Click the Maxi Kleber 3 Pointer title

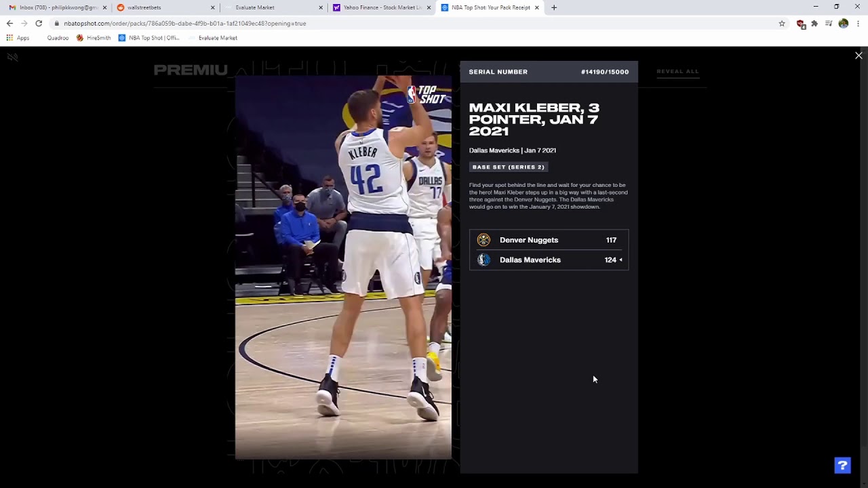pyautogui.click(x=534, y=119)
